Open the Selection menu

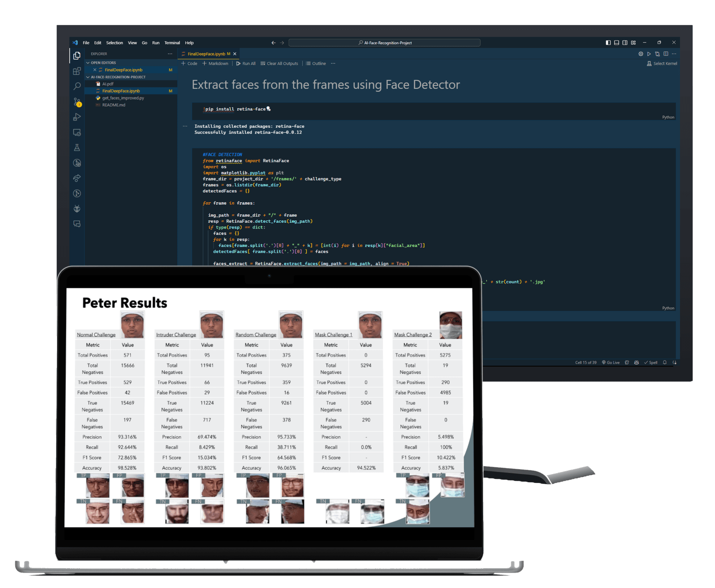(x=114, y=43)
